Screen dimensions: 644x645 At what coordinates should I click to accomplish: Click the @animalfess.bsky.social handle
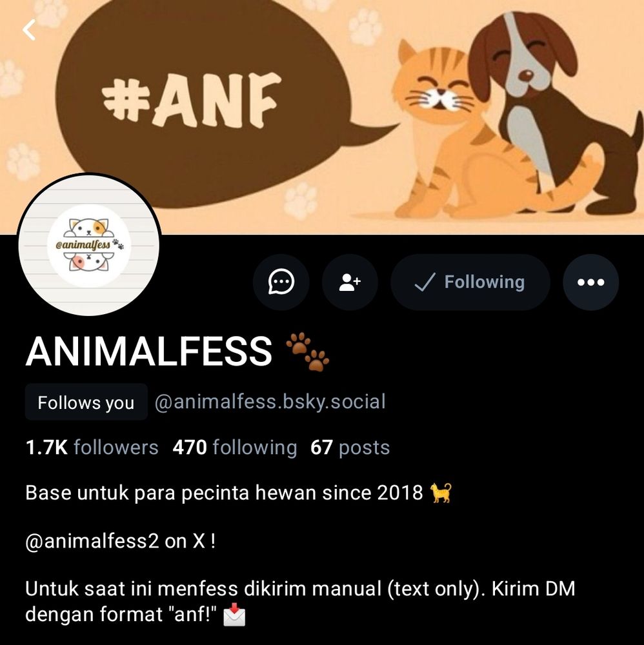coord(270,402)
